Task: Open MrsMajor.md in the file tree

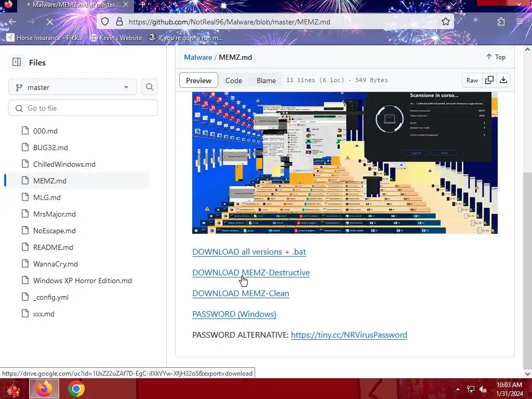Action: [x=54, y=214]
